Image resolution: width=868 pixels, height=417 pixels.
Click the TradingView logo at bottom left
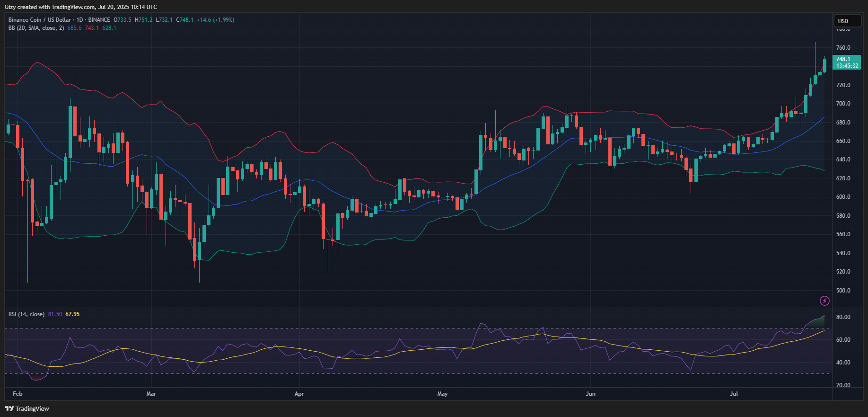[x=27, y=408]
